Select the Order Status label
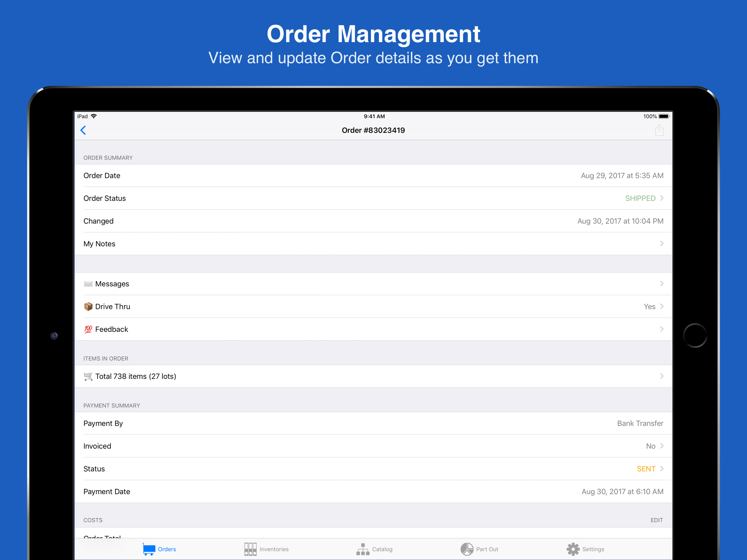The width and height of the screenshot is (747, 560). (104, 198)
